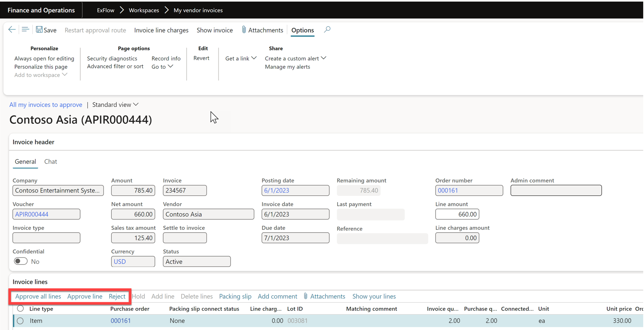644x330 pixels.
Task: Click Delete lines button
Action: click(197, 296)
